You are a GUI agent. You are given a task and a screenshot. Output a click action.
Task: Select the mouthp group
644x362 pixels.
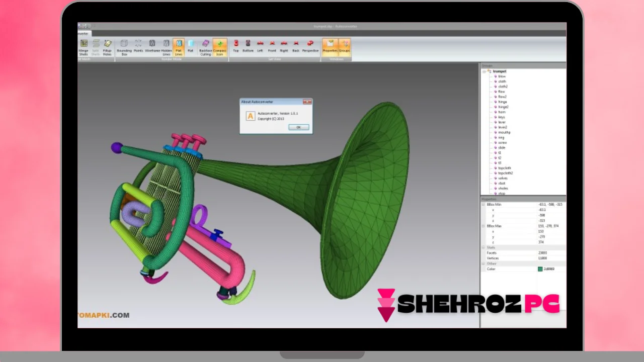point(504,132)
